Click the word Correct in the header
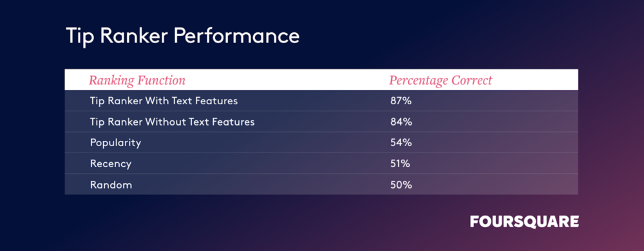This screenshot has height=251, width=644. 471,80
